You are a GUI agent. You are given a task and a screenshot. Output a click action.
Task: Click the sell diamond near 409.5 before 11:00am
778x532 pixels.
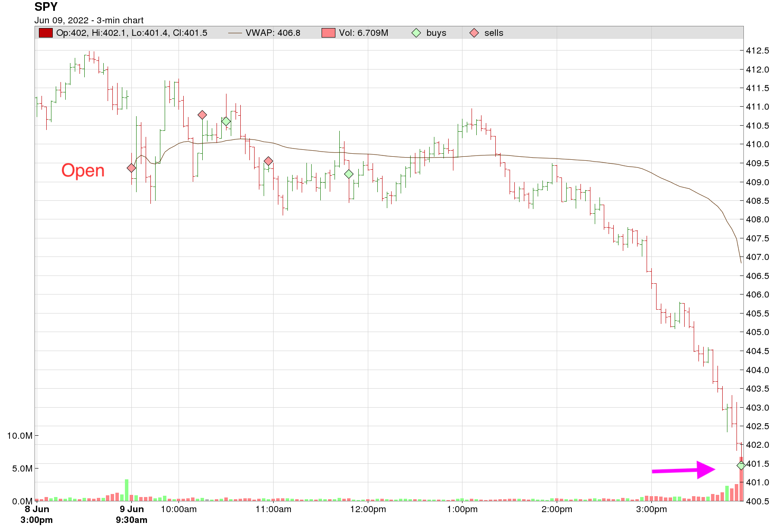click(x=268, y=161)
